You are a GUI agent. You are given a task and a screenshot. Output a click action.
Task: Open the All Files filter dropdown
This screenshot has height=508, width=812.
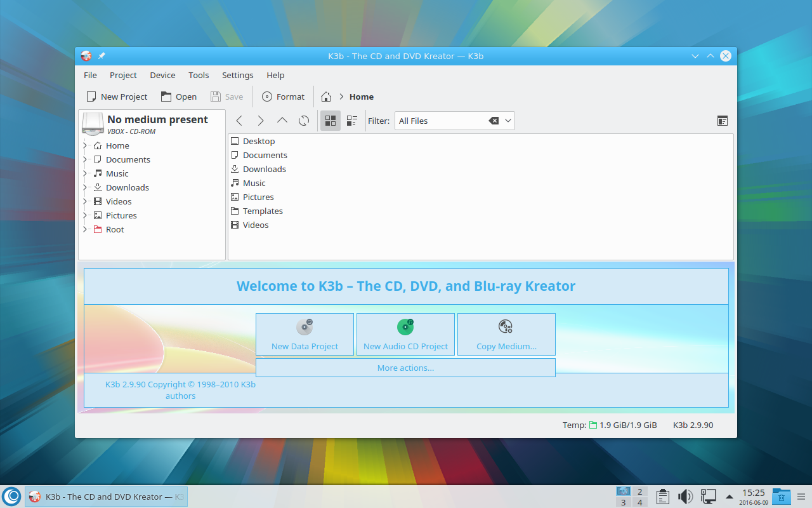[x=508, y=121]
